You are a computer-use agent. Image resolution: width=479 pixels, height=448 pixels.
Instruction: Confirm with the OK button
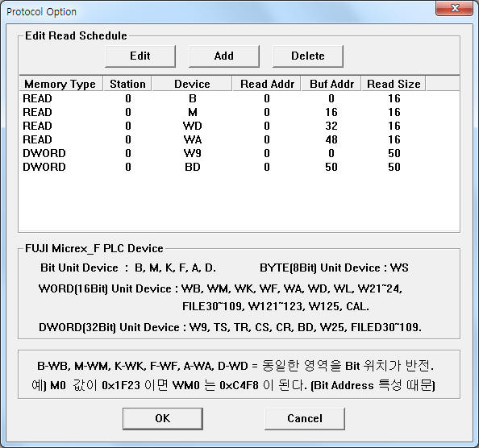tap(163, 418)
